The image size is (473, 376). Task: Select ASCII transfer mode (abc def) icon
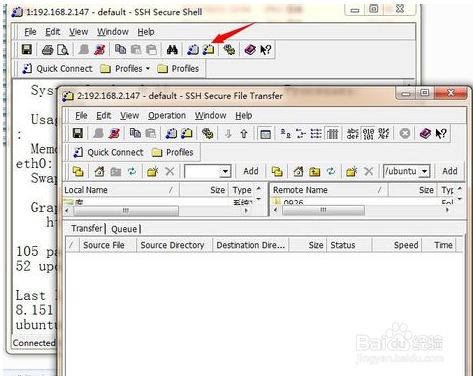pos(353,134)
